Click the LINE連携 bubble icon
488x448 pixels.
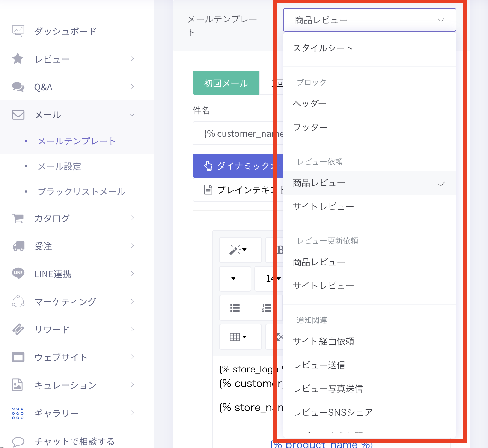18,273
